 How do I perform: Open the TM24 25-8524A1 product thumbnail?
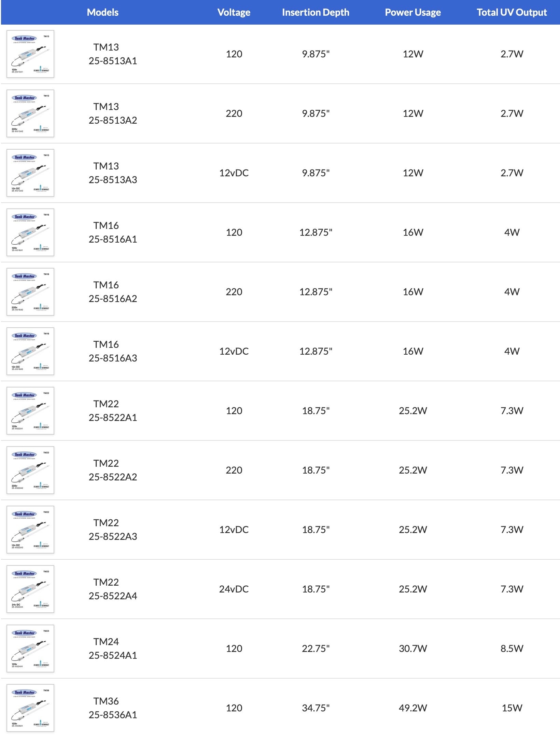[30, 649]
